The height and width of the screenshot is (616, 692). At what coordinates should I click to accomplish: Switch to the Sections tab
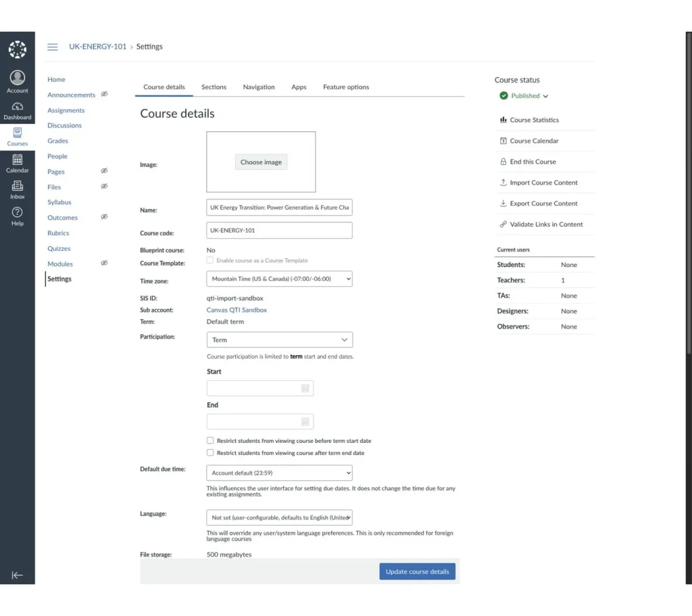point(214,87)
